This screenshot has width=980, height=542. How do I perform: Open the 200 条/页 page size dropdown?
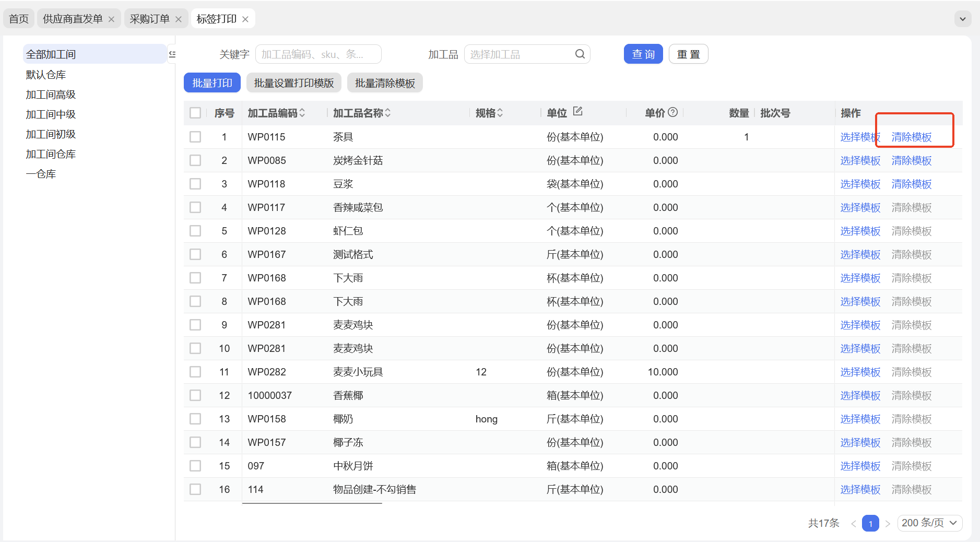point(929,523)
